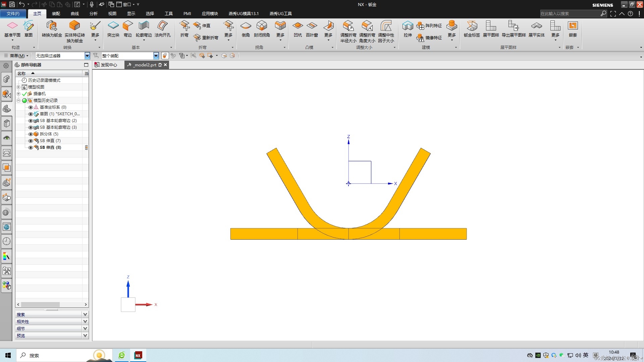
Task: Open the Windows Start menu
Action: point(8,355)
